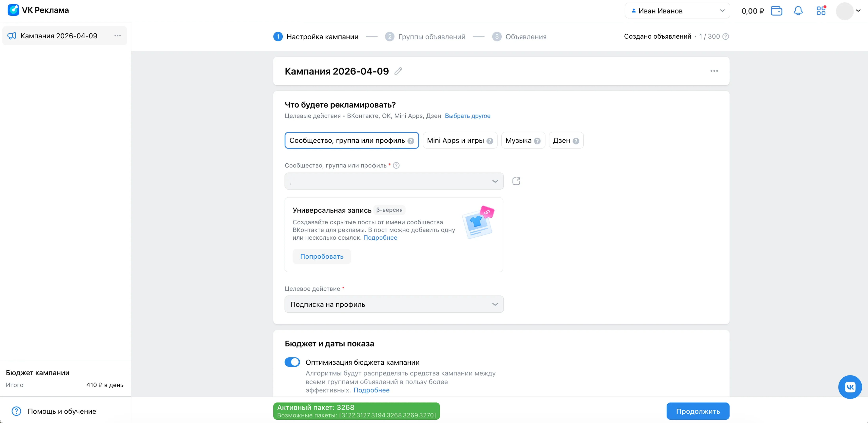Viewport: 868px width, 423px height.
Task: Show help for community field label
Action: point(396,166)
